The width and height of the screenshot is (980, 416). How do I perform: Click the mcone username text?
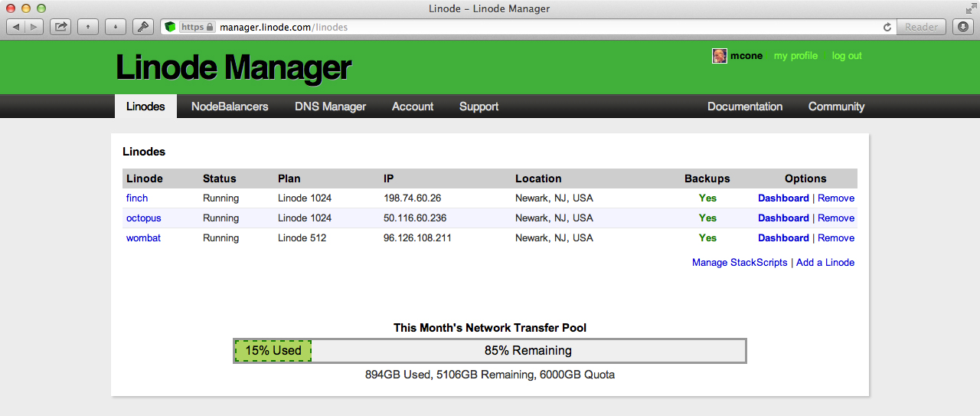746,56
